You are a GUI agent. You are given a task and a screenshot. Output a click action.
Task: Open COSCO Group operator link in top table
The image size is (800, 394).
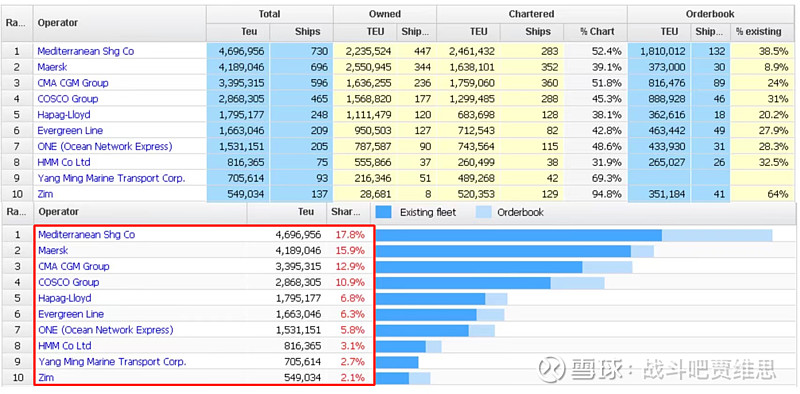[67, 98]
